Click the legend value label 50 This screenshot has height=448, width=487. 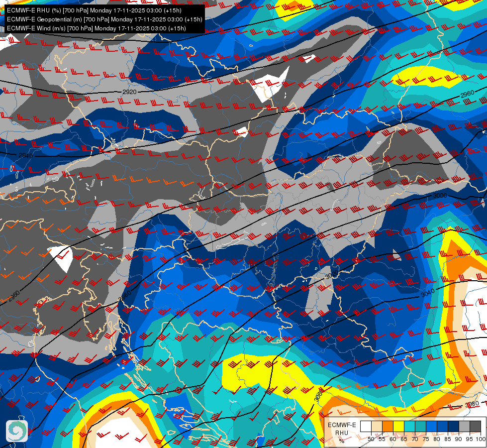pyautogui.click(x=371, y=439)
